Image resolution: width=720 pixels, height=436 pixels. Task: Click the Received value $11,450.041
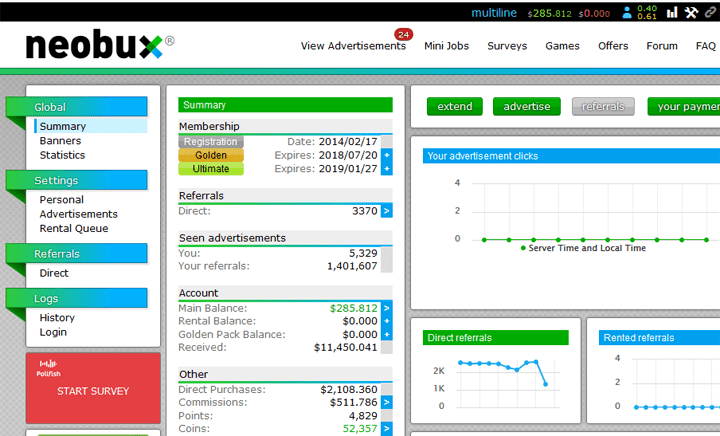pyautogui.click(x=345, y=348)
